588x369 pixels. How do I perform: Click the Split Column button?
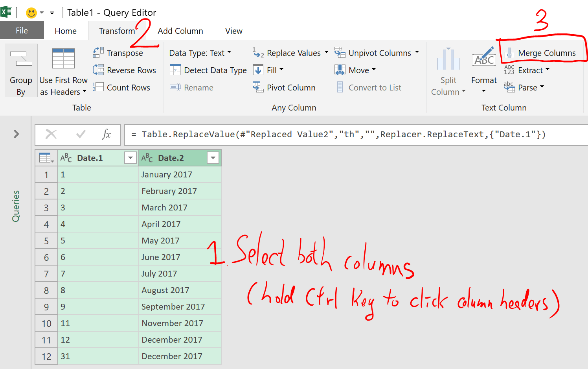tap(448, 71)
